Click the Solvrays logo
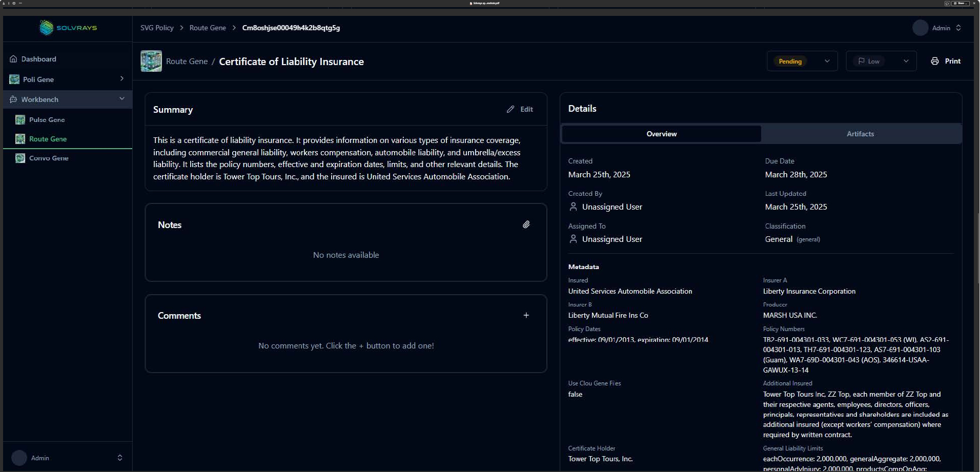 68,28
